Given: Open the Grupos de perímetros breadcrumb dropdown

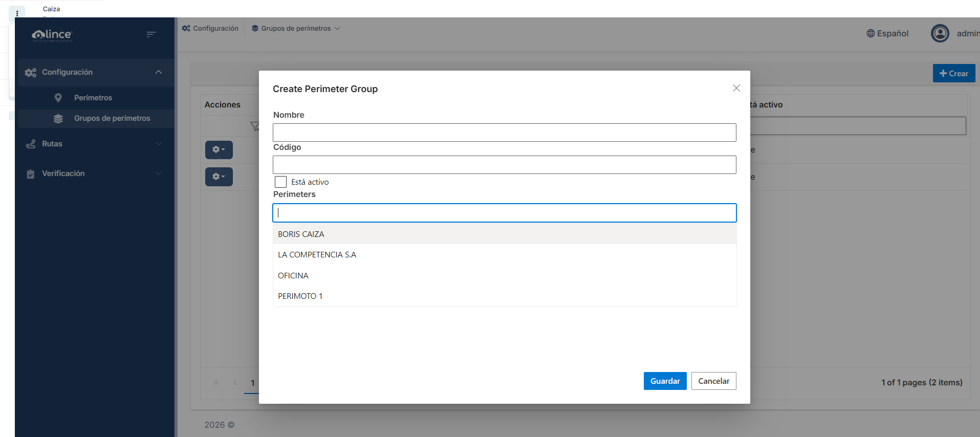Looking at the screenshot, I should click(296, 29).
